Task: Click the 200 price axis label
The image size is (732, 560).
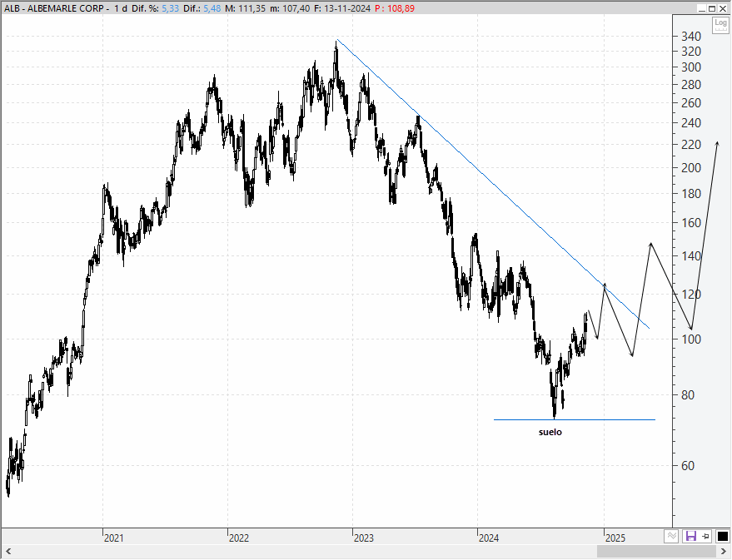Action: [691, 168]
